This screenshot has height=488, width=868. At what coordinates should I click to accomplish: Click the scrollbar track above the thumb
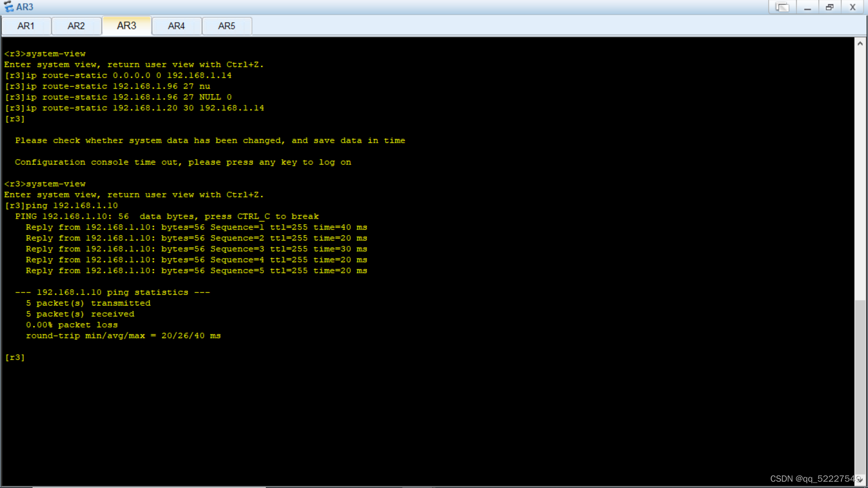(860, 172)
